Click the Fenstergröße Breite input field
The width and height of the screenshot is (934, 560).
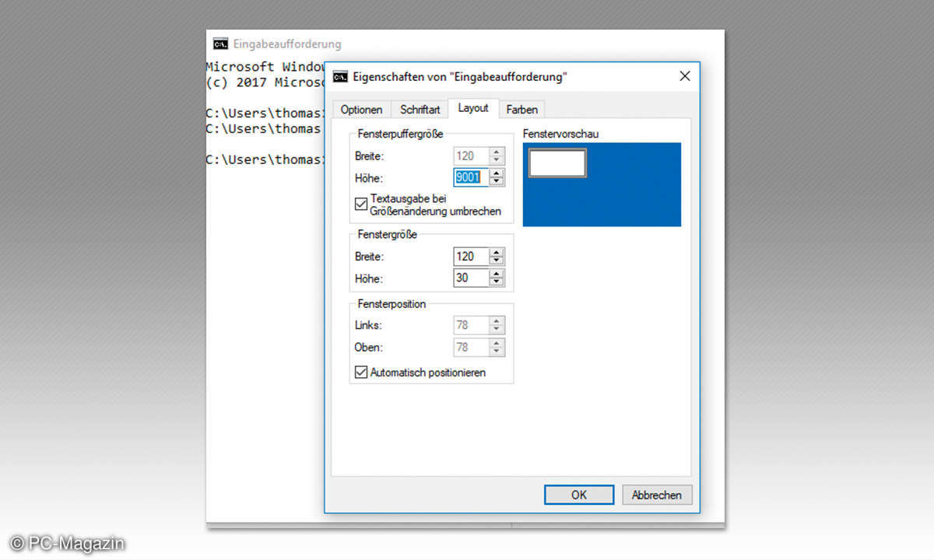coord(470,257)
